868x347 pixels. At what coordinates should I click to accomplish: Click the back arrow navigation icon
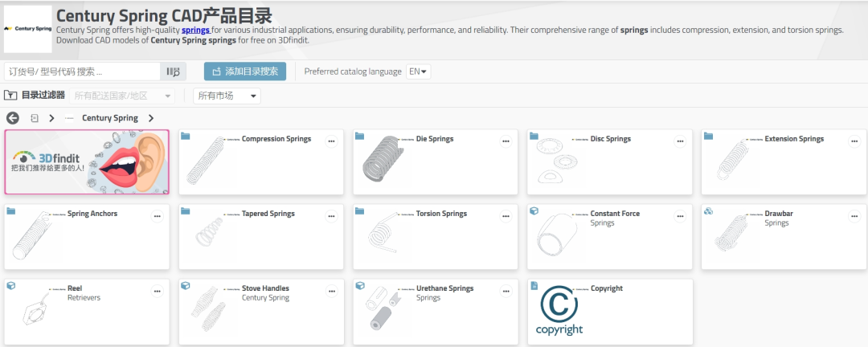(x=13, y=118)
